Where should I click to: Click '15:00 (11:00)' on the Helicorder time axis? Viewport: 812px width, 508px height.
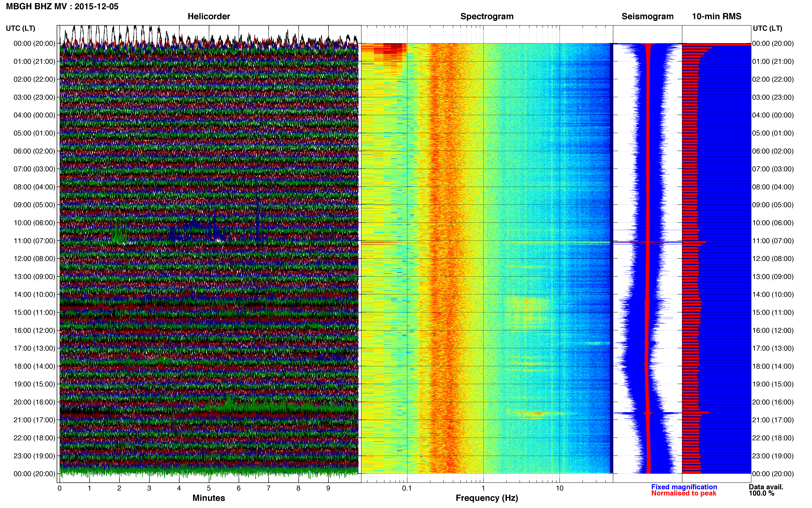(x=34, y=312)
